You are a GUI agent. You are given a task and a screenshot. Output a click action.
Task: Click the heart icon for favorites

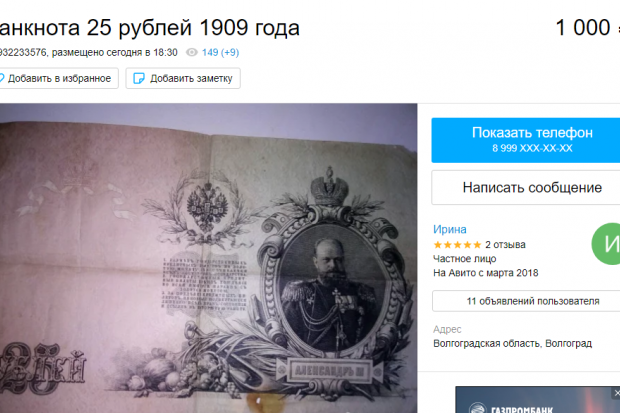(2, 78)
